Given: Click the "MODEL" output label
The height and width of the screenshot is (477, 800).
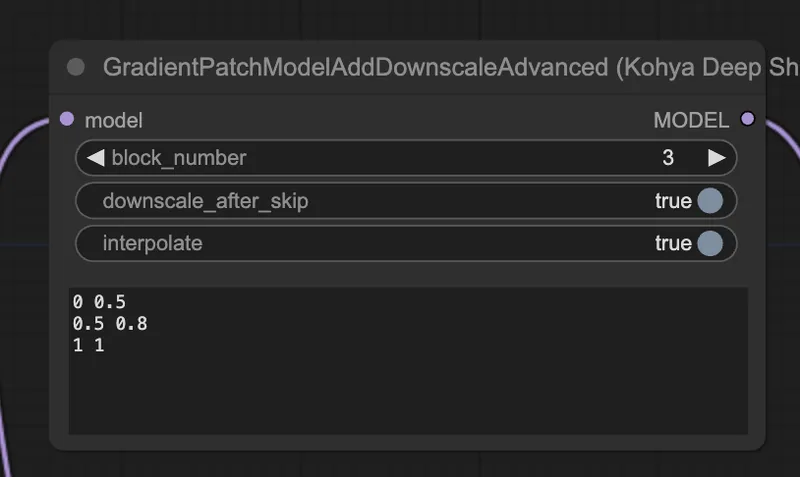Looking at the screenshot, I should [x=691, y=121].
